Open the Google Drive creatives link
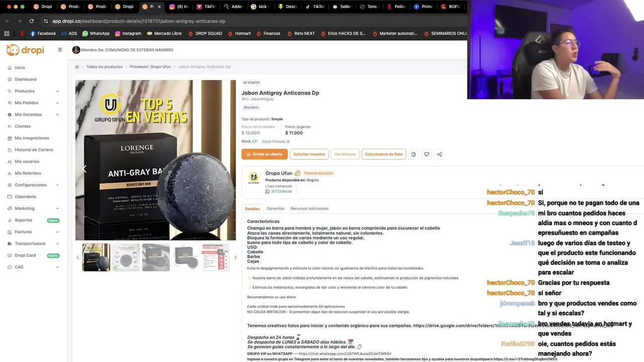 click(x=513, y=326)
